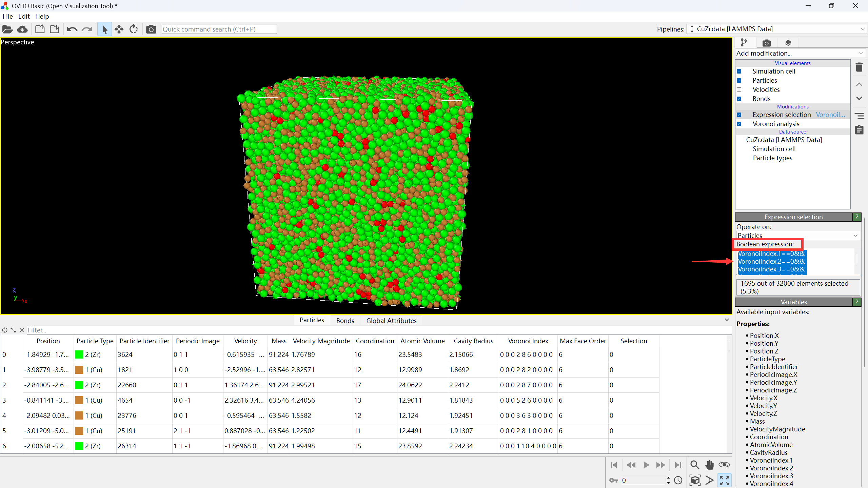Play the animation
Screen dimensions: 868x488
click(646, 465)
